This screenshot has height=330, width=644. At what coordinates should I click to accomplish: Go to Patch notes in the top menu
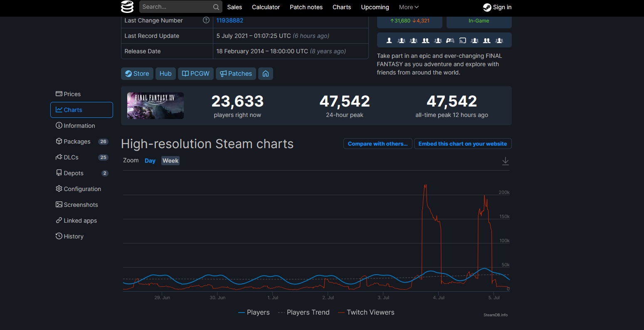coord(306,7)
